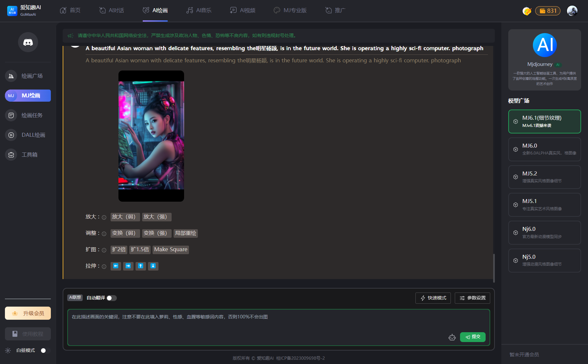Click the 暂未开通会员 text

coord(524,355)
